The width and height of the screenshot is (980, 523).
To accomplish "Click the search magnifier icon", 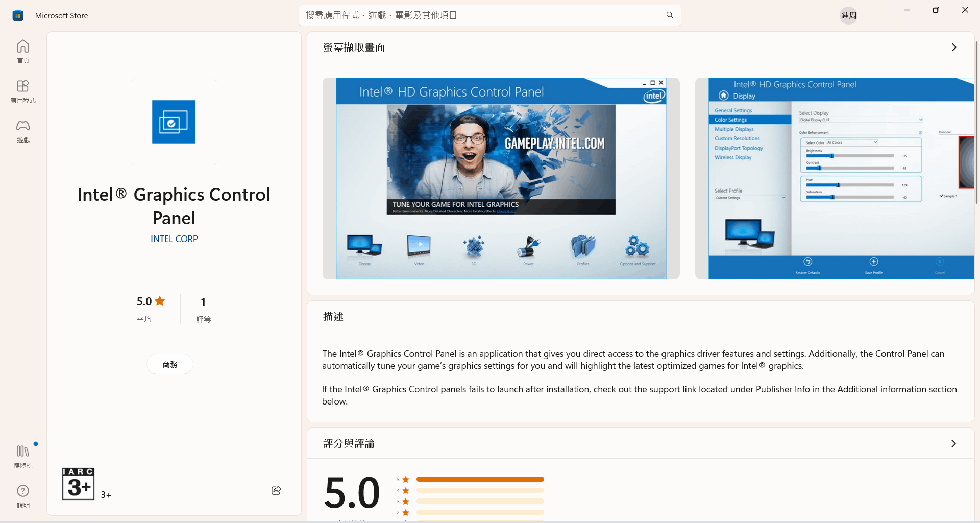I will click(670, 15).
